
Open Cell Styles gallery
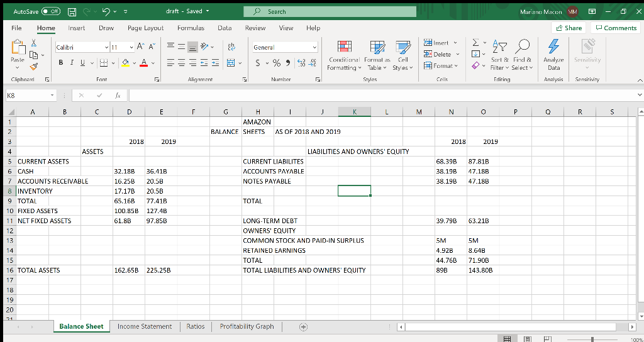tap(402, 55)
